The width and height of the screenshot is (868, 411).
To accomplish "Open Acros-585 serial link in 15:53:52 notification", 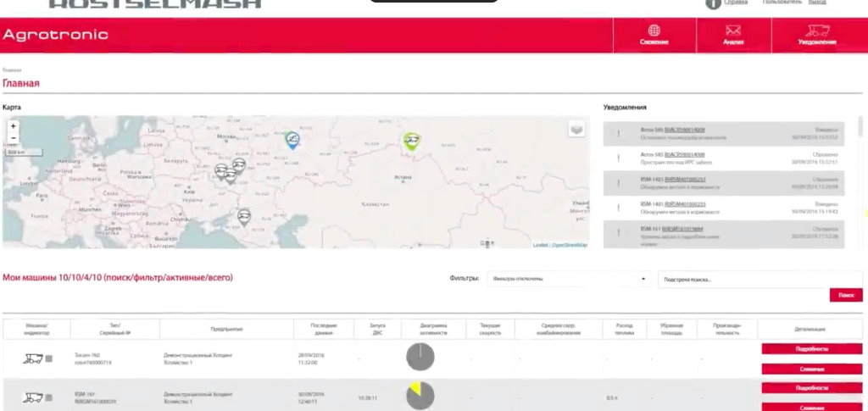I will 684,130.
